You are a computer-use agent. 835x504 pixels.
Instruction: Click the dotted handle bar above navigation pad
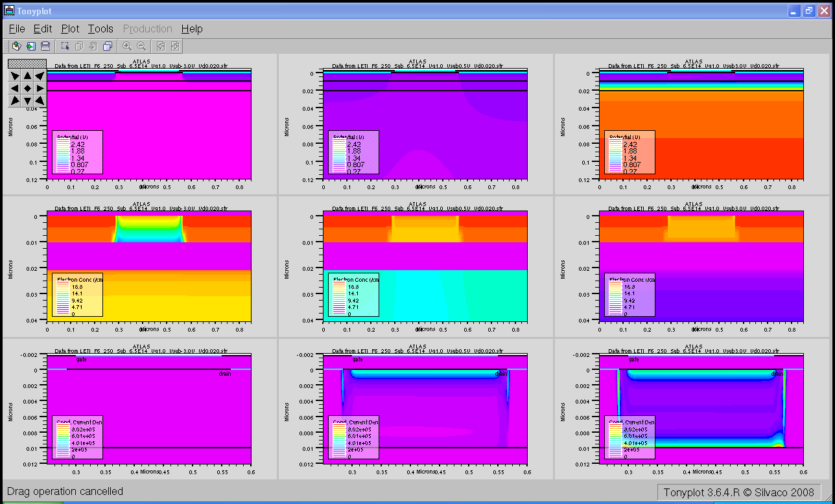(x=27, y=64)
